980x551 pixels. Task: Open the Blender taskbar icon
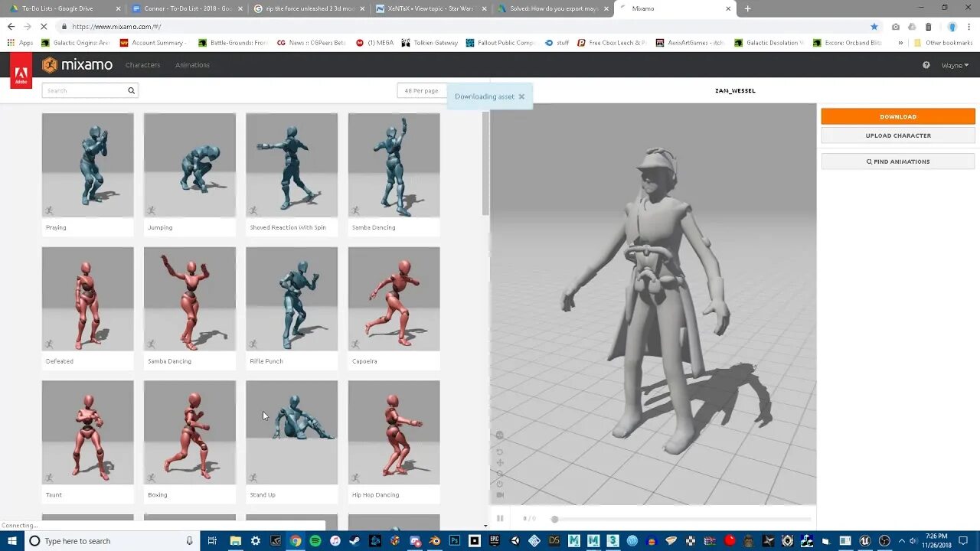tap(434, 541)
